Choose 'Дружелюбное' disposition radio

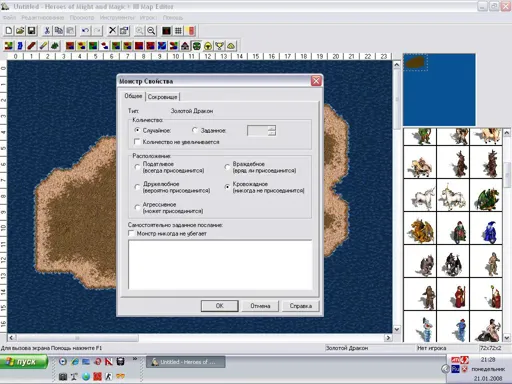(x=137, y=187)
